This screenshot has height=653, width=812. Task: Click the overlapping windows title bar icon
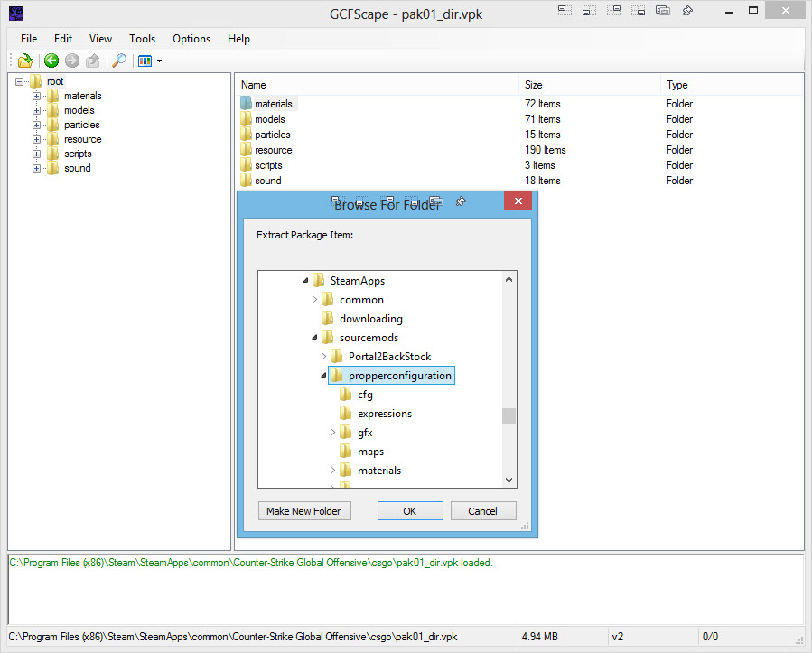[x=663, y=10]
